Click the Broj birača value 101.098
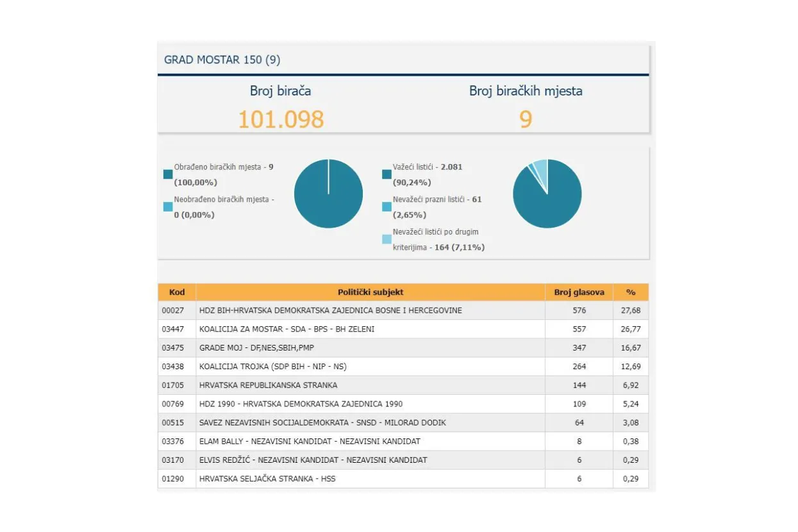The width and height of the screenshot is (798, 532). (281, 119)
